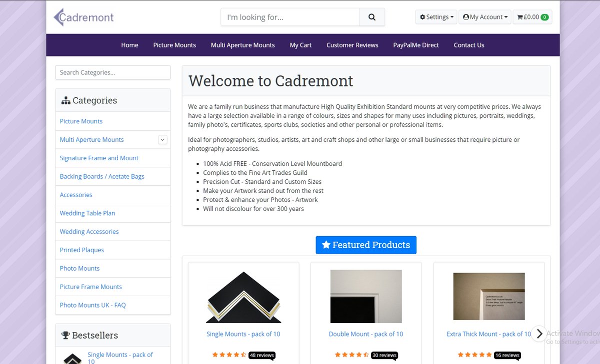The height and width of the screenshot is (364, 600).
Task: Open the My Account dropdown menu
Action: click(x=484, y=16)
